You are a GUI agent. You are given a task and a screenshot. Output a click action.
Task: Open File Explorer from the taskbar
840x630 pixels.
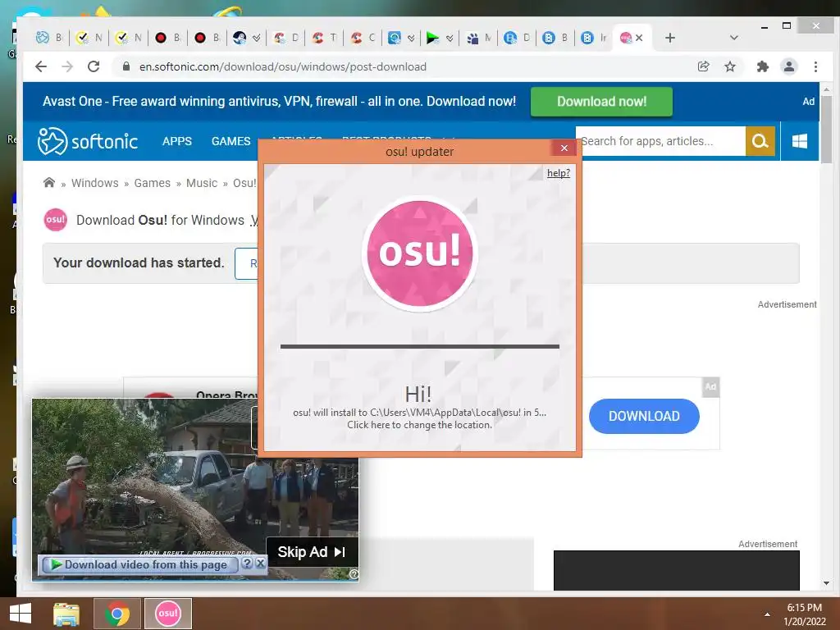tap(66, 614)
